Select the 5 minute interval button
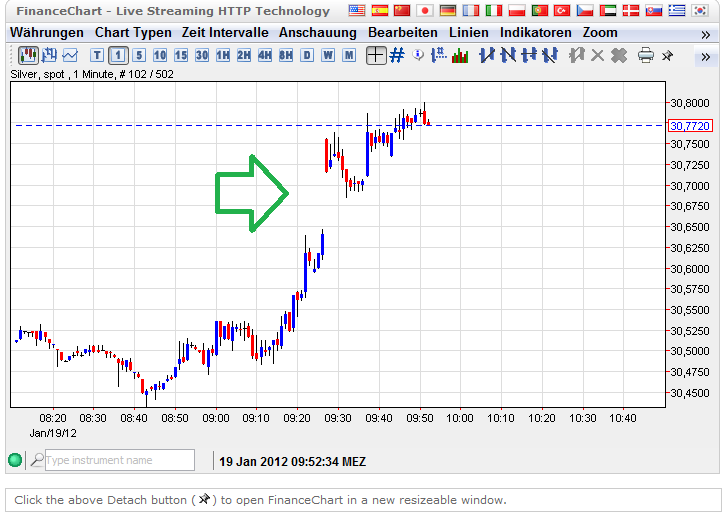Image resolution: width=727 pixels, height=519 pixels. tap(139, 56)
